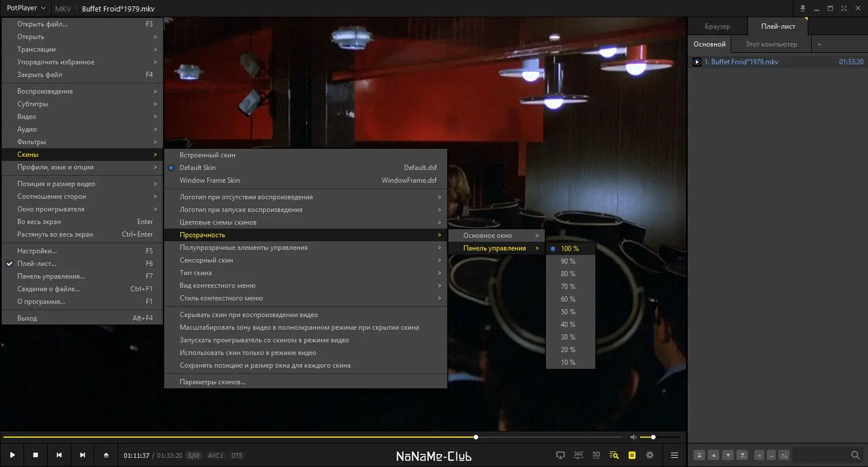Screen dimensions: 868x467
Task: Set control panel opacity to 10 %
Action: click(570, 362)
